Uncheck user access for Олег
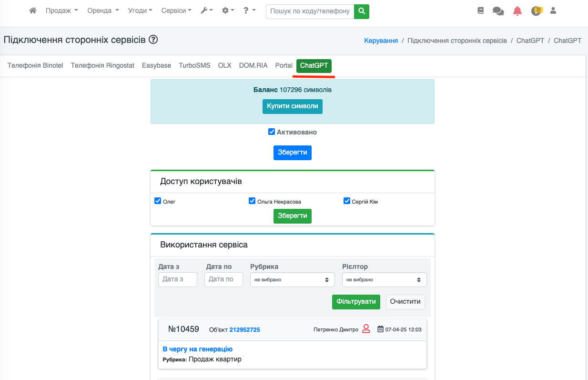This screenshot has width=588, height=380. 158,201
